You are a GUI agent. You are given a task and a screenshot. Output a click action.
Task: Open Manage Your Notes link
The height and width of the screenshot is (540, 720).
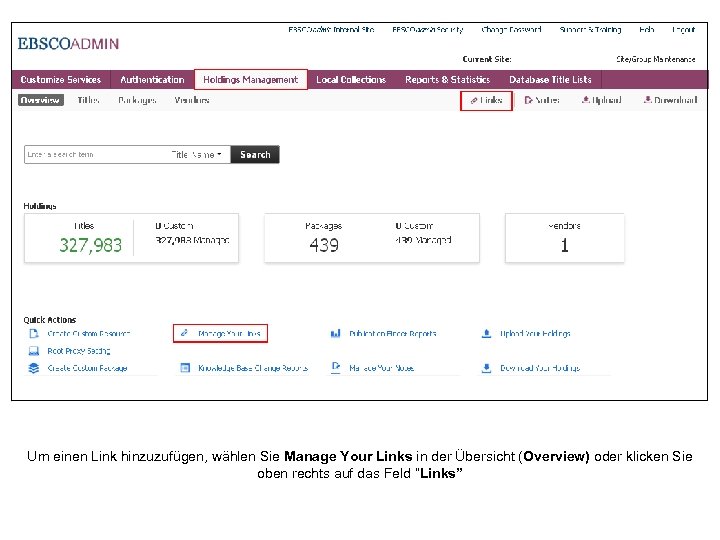[382, 368]
